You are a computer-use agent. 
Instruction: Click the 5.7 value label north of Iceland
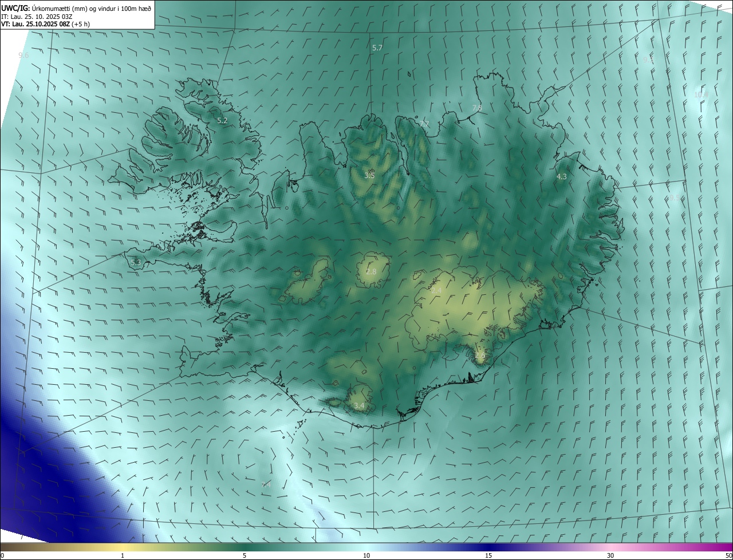pyautogui.click(x=377, y=48)
